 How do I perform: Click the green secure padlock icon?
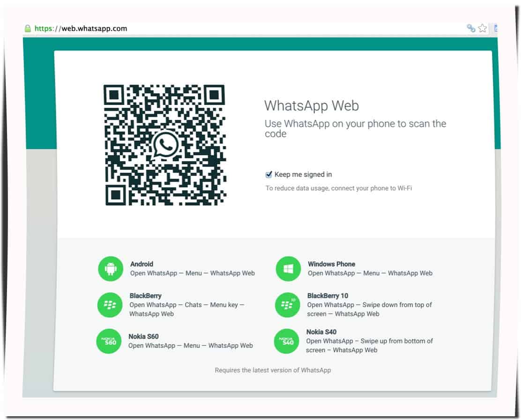[x=28, y=29]
